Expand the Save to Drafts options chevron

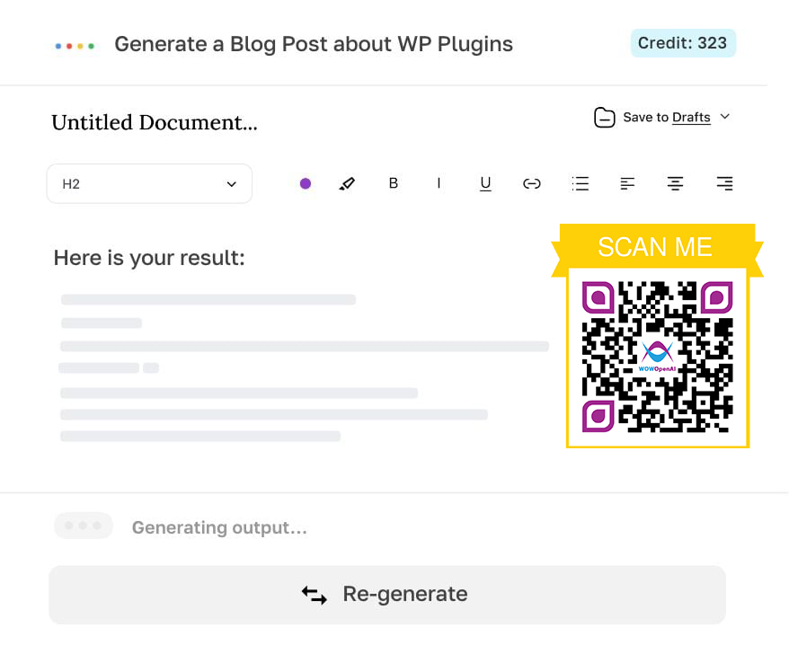point(727,118)
